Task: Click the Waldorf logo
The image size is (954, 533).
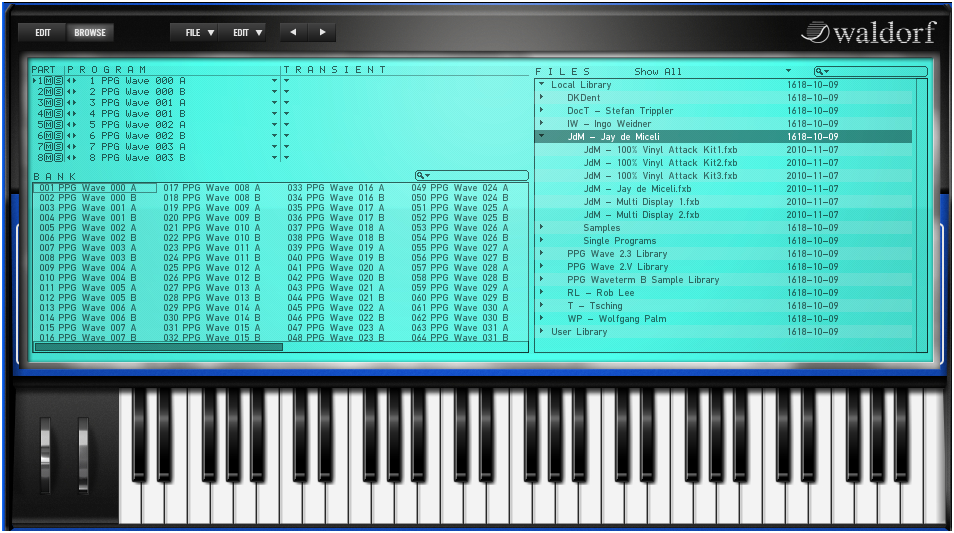Action: [x=868, y=32]
